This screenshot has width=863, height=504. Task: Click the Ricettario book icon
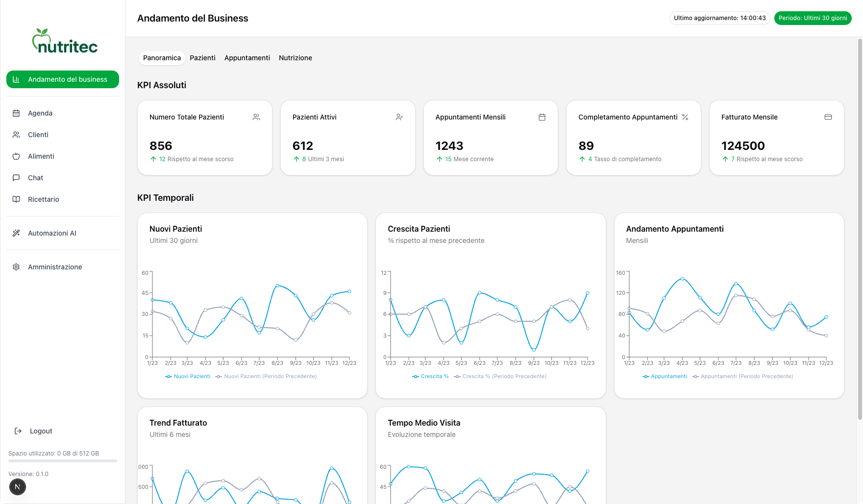[16, 199]
